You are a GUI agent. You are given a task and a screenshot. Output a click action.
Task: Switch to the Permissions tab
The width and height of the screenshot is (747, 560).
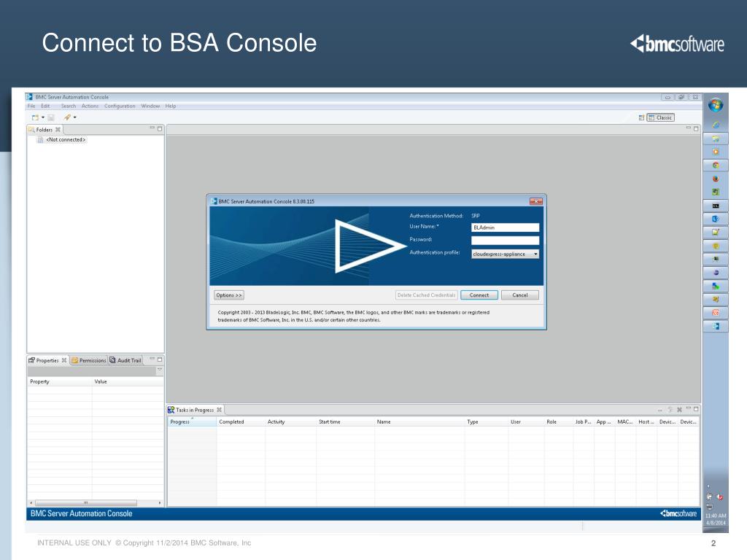click(89, 360)
